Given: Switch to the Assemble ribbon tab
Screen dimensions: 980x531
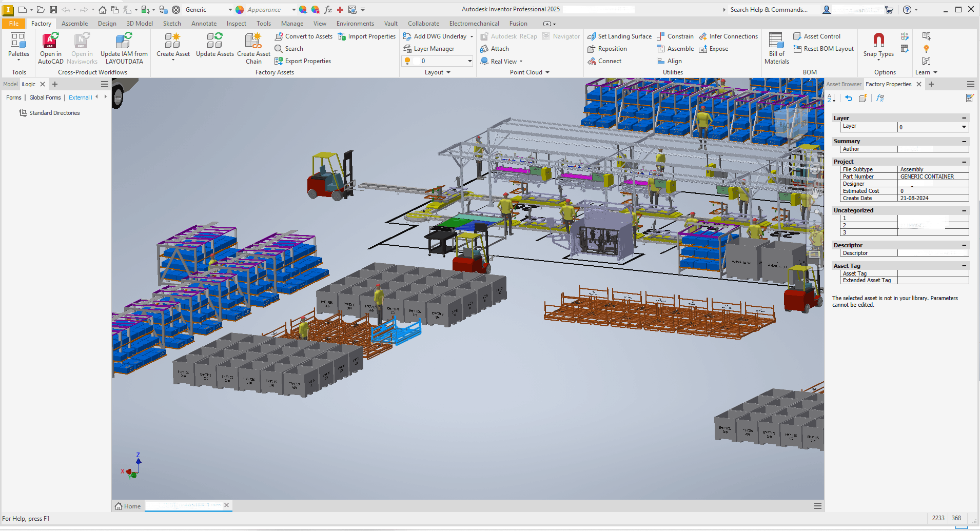Looking at the screenshot, I should pyautogui.click(x=74, y=24).
